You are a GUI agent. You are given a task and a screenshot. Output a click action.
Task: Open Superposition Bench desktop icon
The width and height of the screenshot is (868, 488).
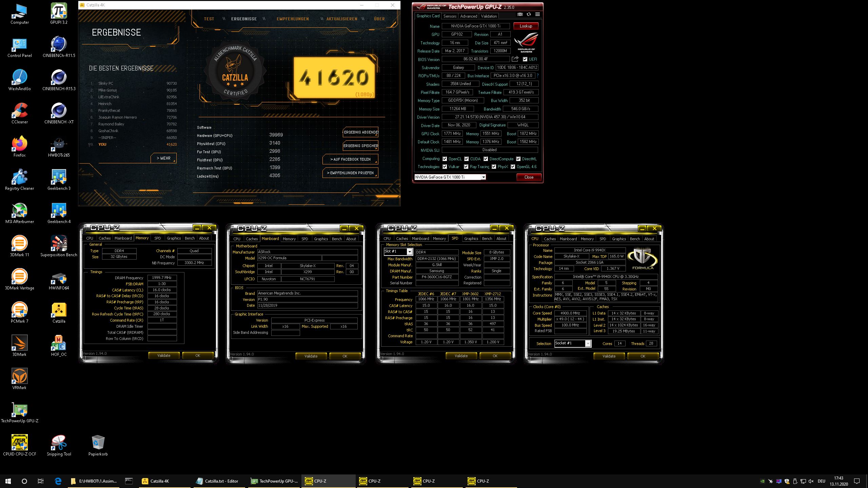pos(59,246)
